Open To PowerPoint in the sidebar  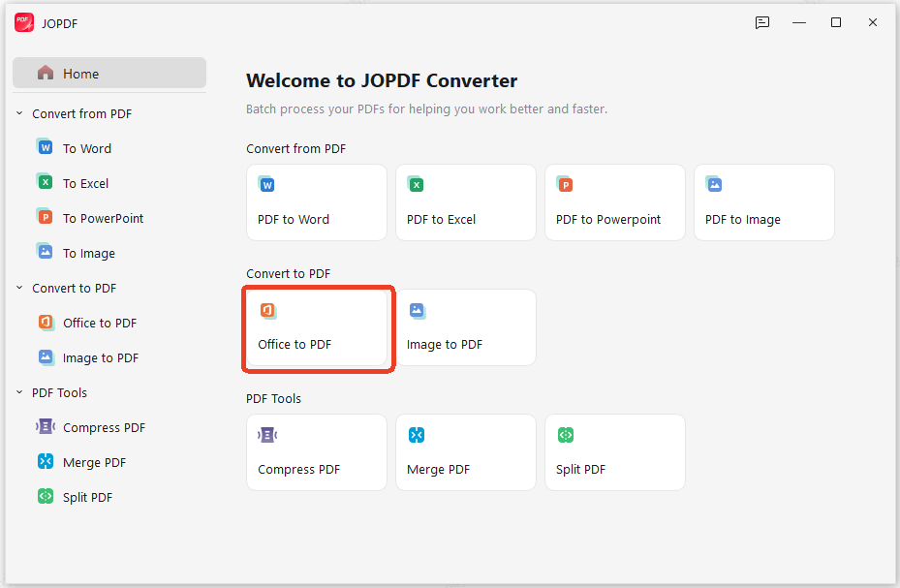pos(104,219)
